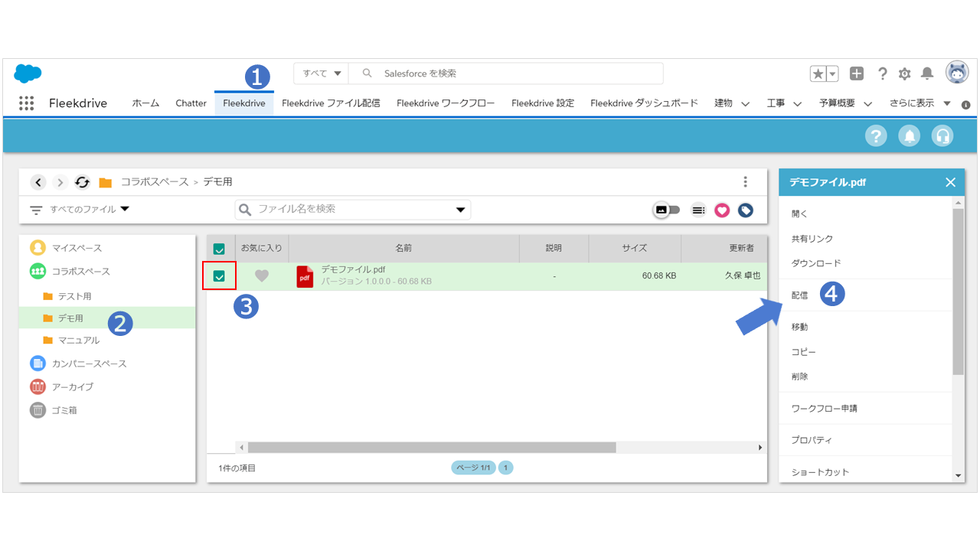Open the notification bell in blue banner
The image size is (980, 551).
coord(910,135)
